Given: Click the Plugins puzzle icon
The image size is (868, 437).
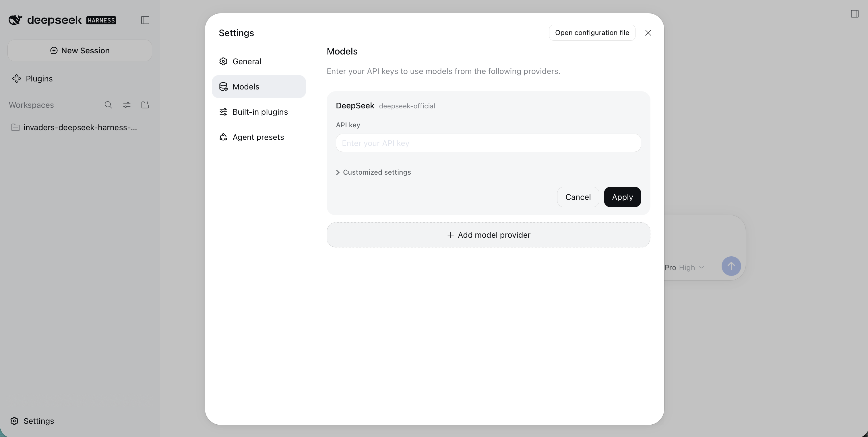Looking at the screenshot, I should click(x=17, y=79).
